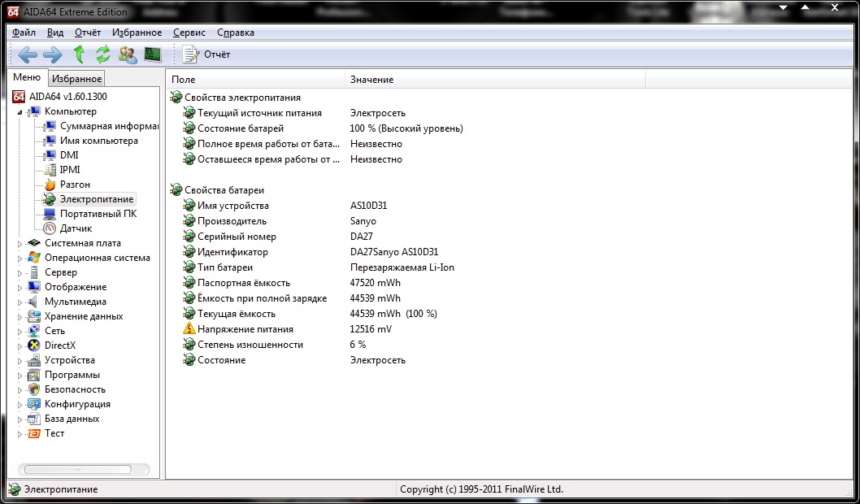
Task: Click the DirectX icon
Action: pyautogui.click(x=34, y=345)
